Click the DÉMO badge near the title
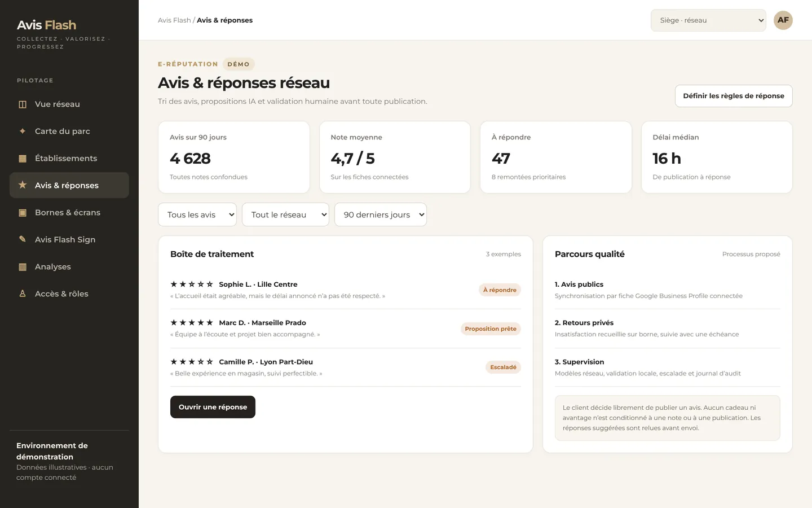Screen dimensions: 812x508 click(239, 64)
